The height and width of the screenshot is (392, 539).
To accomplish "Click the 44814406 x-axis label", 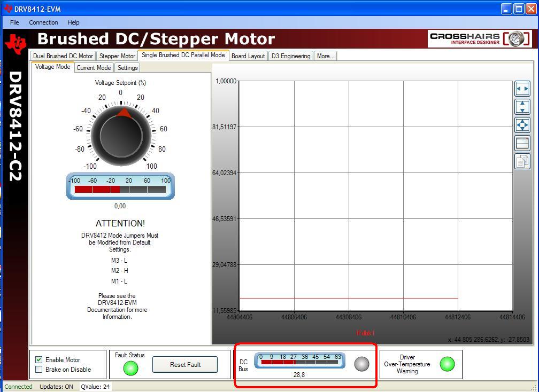I will pos(512,317).
